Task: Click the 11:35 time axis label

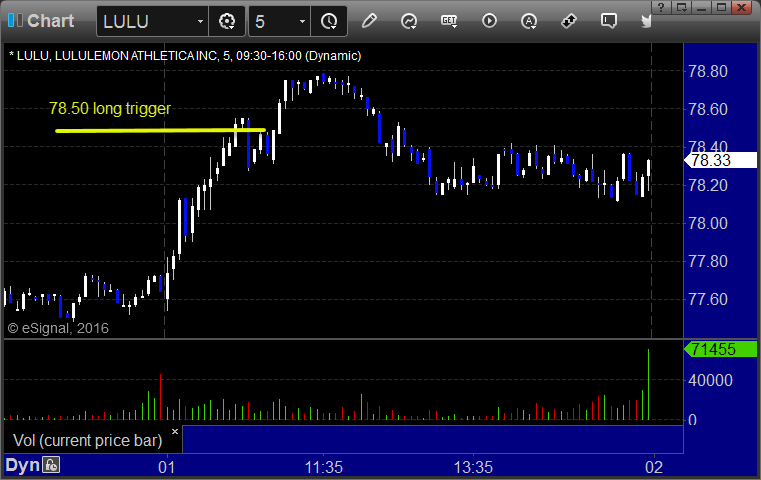Action: [x=324, y=467]
